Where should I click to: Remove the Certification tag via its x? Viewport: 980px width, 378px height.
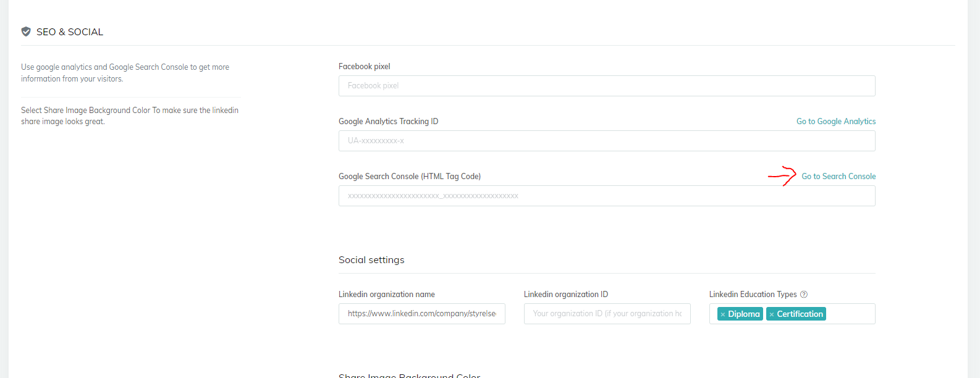click(772, 314)
